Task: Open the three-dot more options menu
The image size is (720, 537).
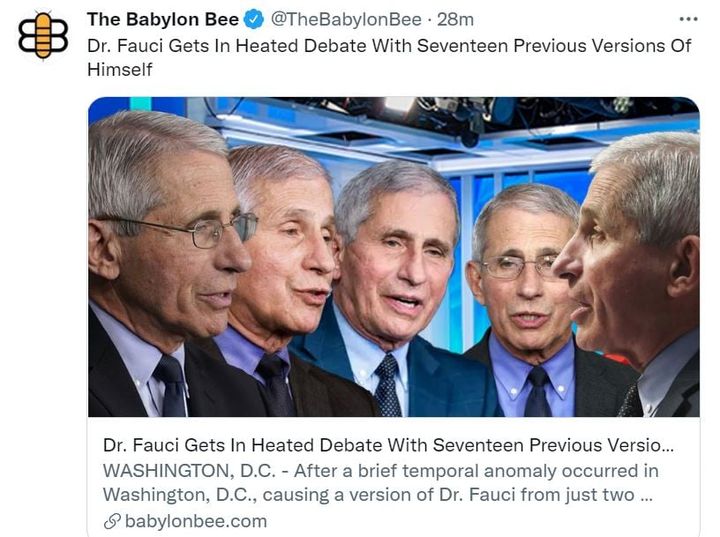Action: coord(688,19)
